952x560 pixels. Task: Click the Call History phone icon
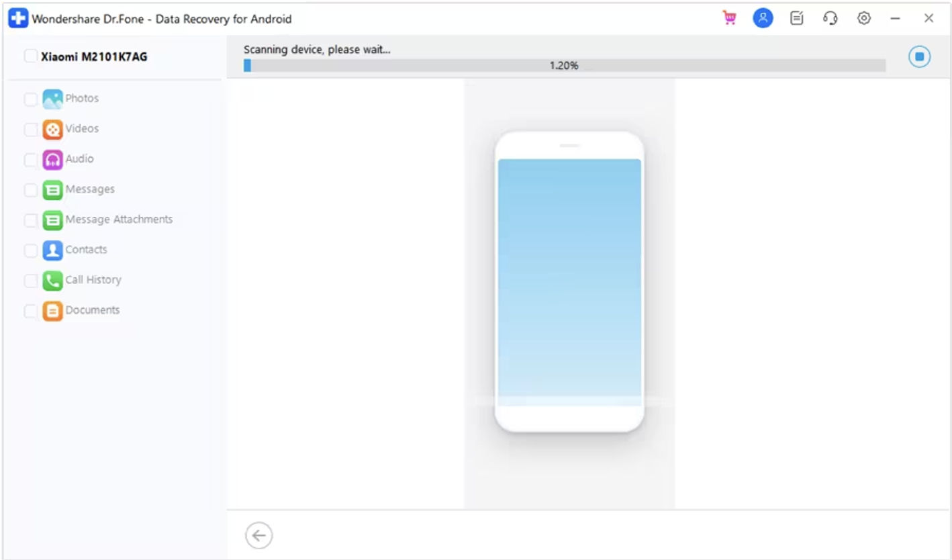pyautogui.click(x=52, y=281)
